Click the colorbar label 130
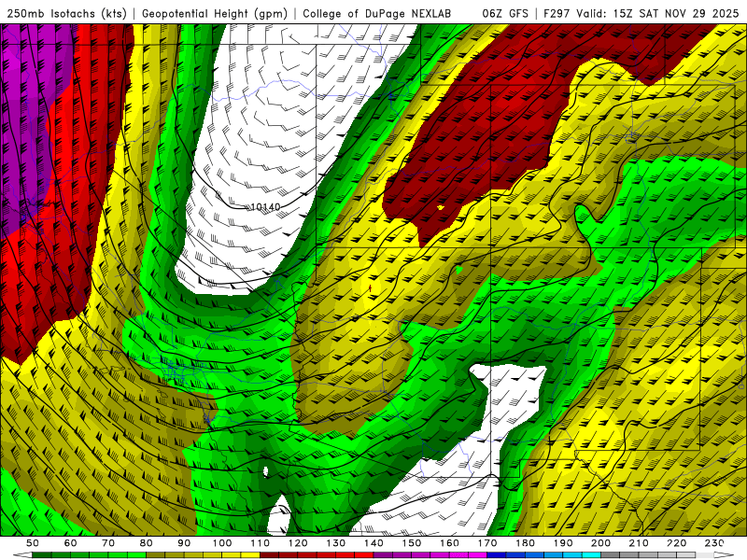 point(336,543)
